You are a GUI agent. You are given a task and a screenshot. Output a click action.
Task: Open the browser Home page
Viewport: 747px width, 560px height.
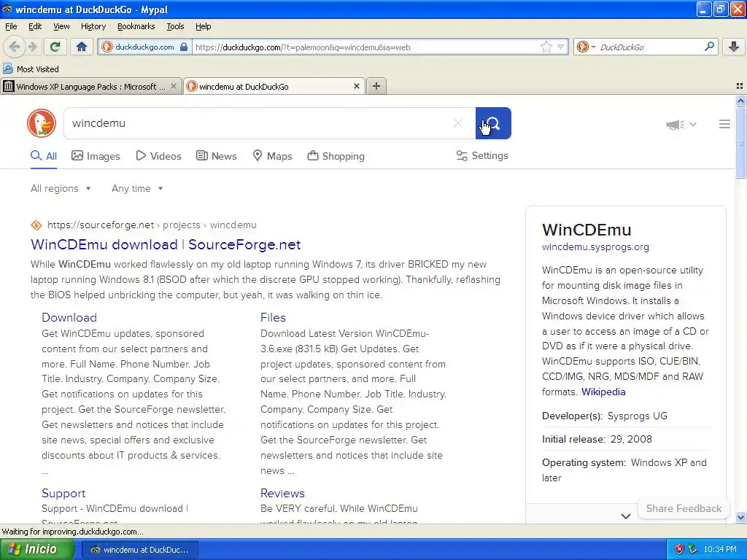(x=82, y=47)
